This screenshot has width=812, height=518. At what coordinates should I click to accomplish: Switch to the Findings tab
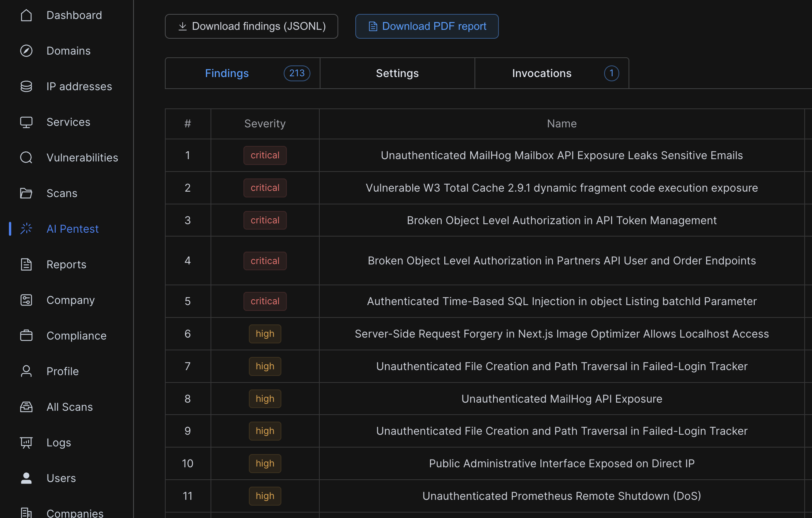pyautogui.click(x=243, y=73)
